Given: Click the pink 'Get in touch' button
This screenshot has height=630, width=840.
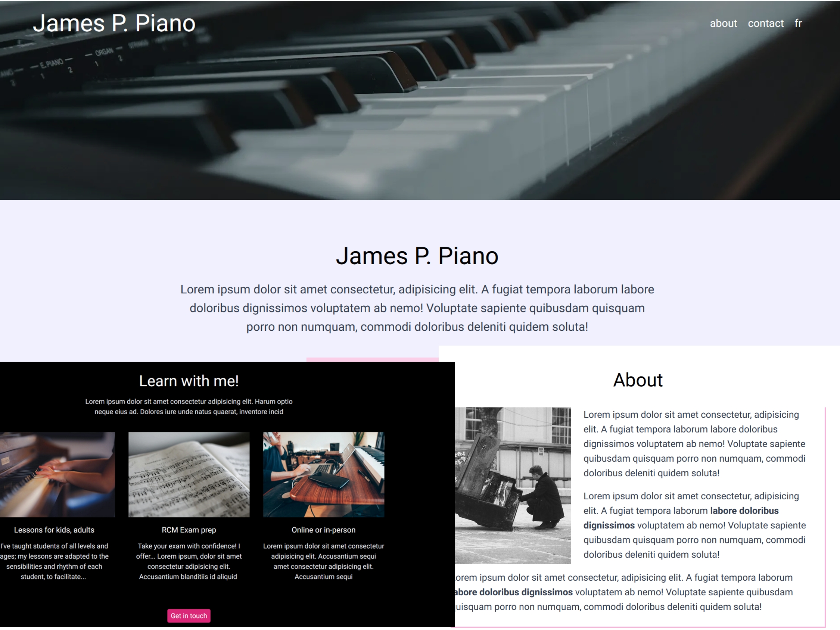Looking at the screenshot, I should (188, 615).
